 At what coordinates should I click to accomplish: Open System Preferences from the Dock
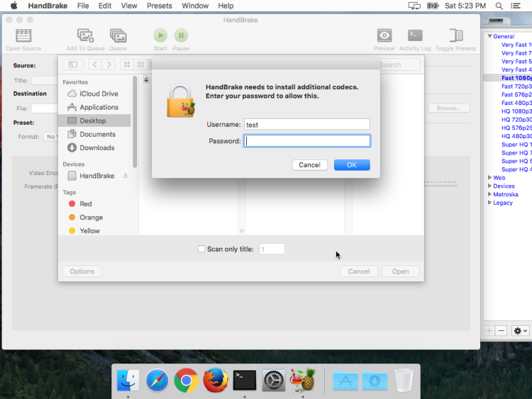[x=274, y=380]
